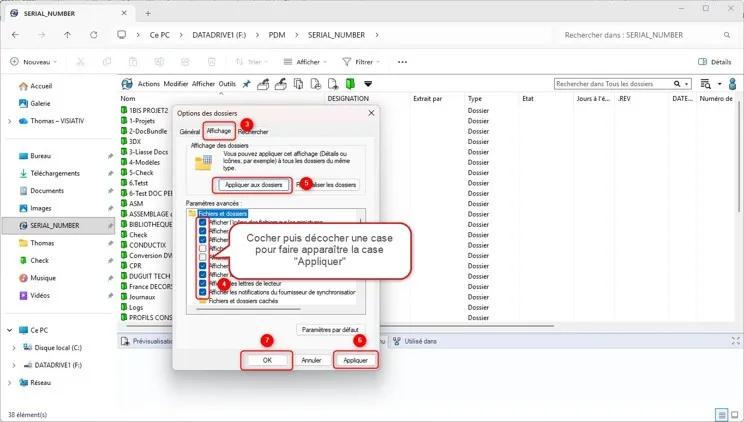Screen dimensions: 744x422
Task: Open the black triangle toolbar dropdown
Action: 368,84
